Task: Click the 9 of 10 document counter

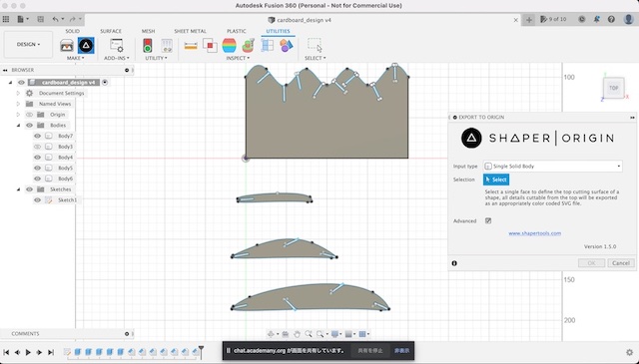Action: [x=553, y=19]
